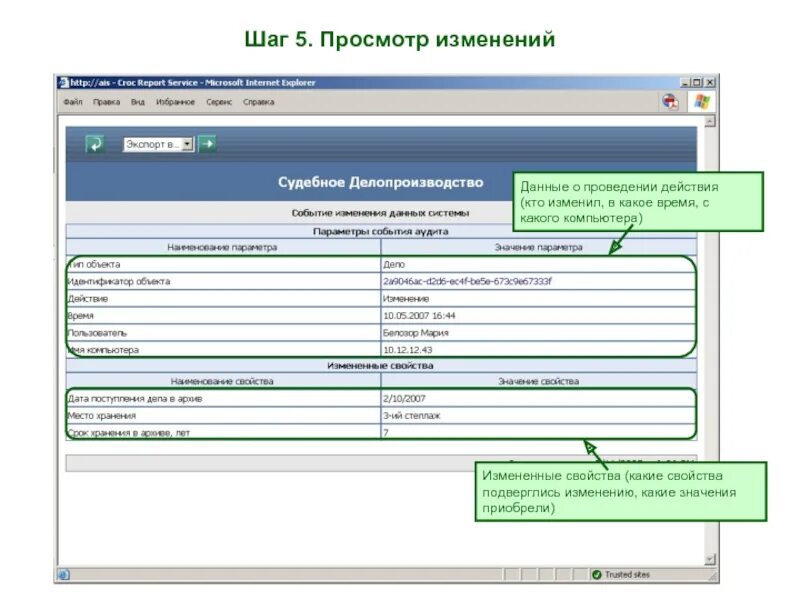Open the Файл menu

click(72, 102)
